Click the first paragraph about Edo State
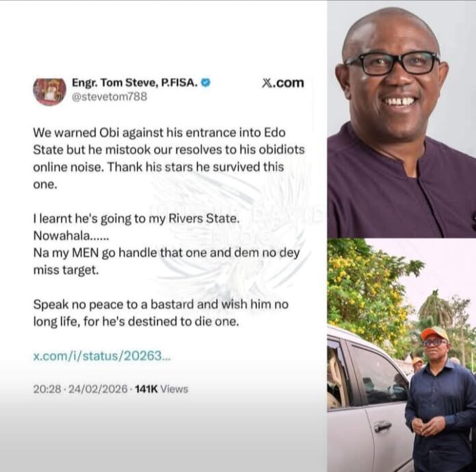The height and width of the screenshot is (472, 476). pyautogui.click(x=169, y=158)
